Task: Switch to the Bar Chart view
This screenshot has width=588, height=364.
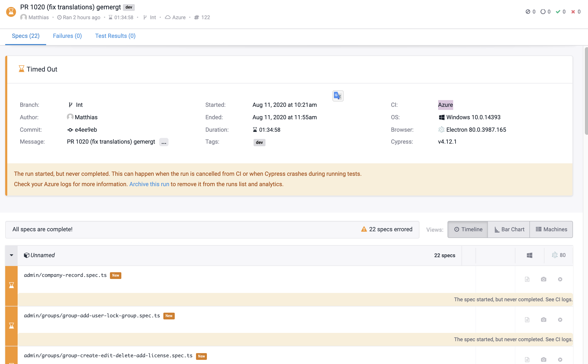Action: pos(508,229)
